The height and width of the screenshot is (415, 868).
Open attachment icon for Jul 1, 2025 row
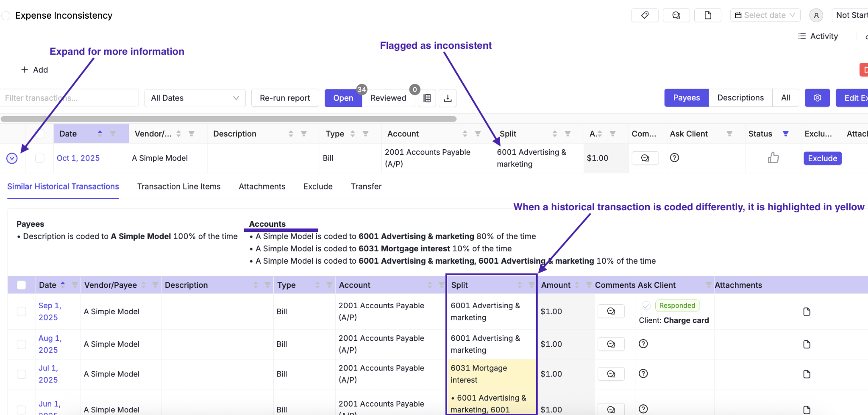(807, 374)
